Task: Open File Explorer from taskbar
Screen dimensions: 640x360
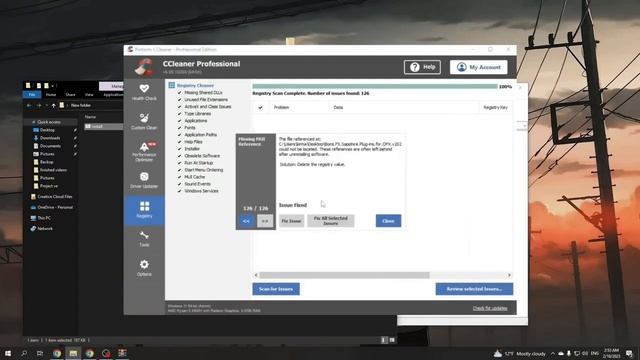Action: pos(73,353)
